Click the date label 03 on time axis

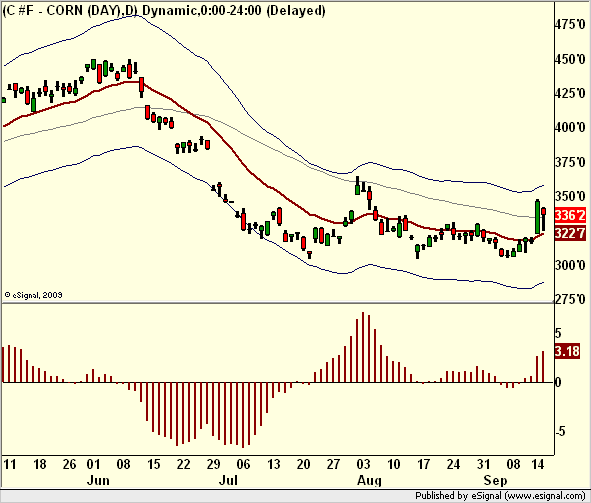pyautogui.click(x=363, y=464)
